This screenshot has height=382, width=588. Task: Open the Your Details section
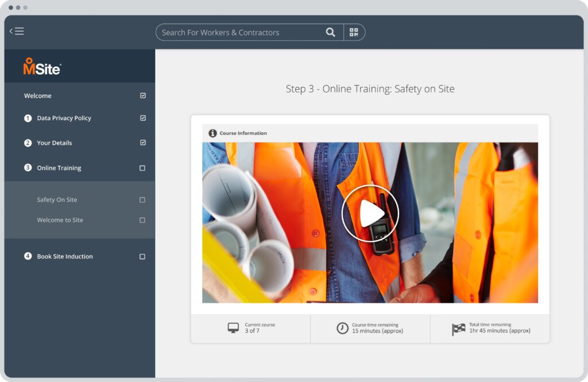coord(53,142)
